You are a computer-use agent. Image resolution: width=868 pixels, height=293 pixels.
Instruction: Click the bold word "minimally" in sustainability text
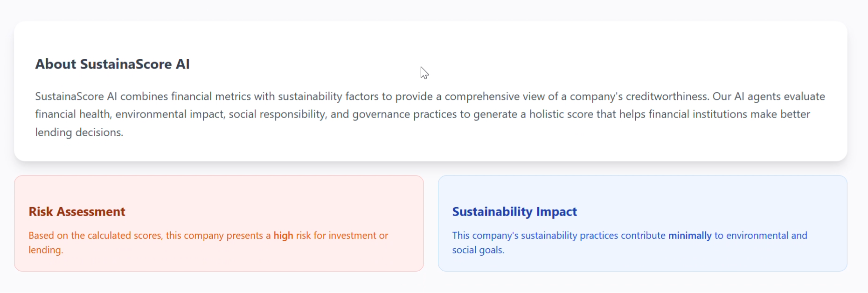pos(690,236)
